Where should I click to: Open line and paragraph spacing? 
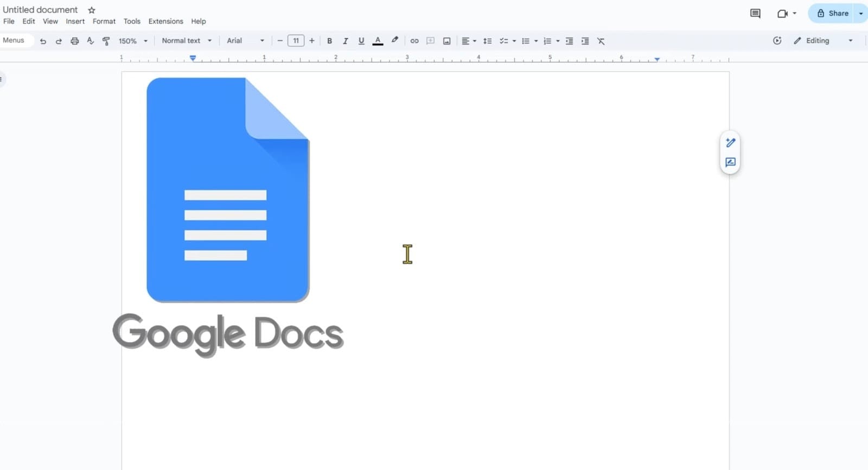[488, 41]
